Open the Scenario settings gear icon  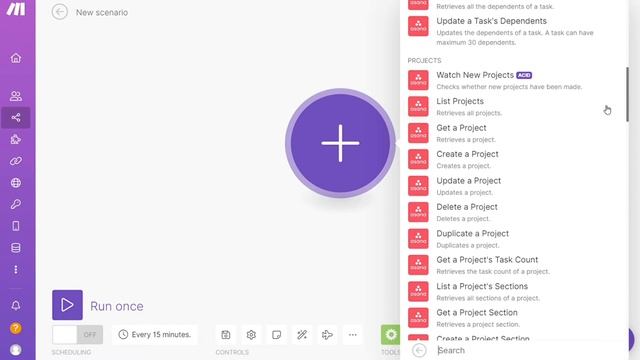251,335
